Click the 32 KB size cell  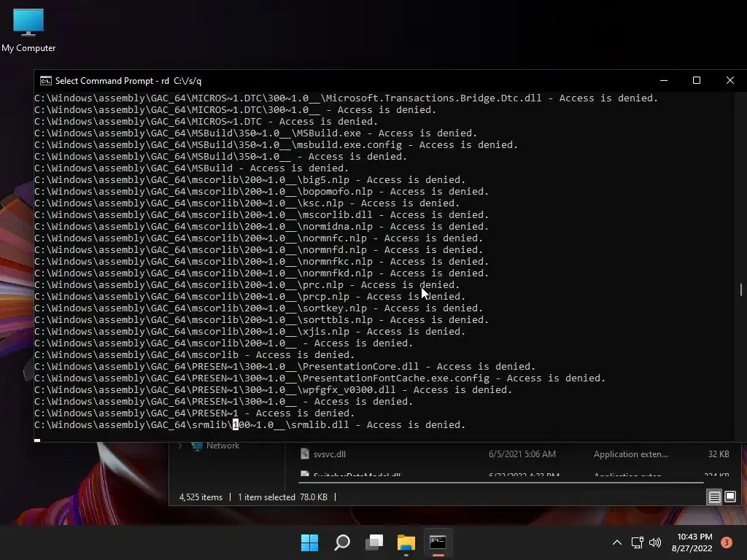719,454
